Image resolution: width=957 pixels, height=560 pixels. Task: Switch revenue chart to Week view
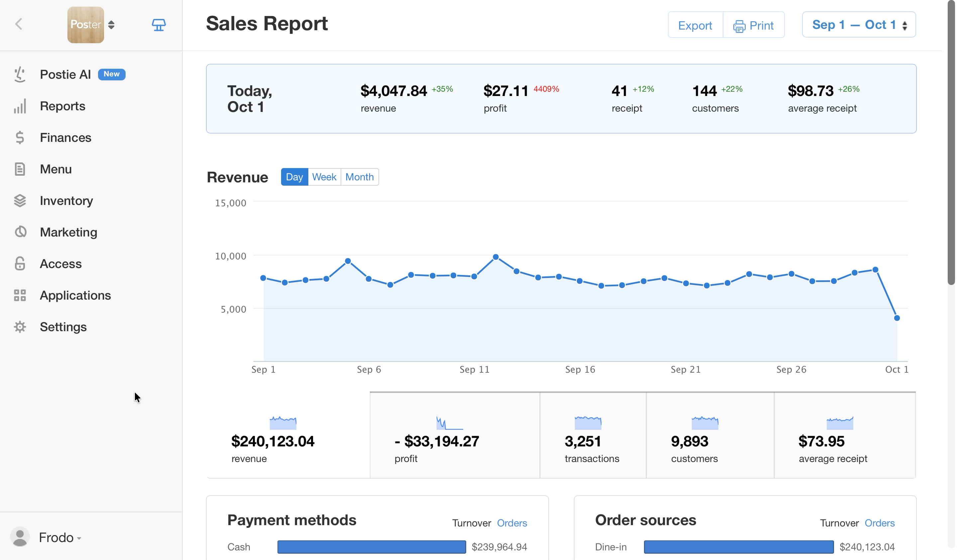click(x=324, y=177)
